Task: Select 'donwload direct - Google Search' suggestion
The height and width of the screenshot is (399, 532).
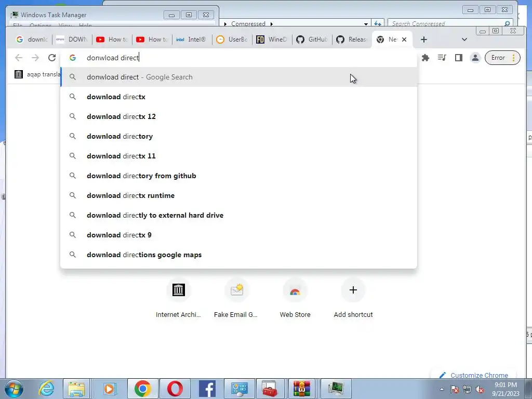Action: (x=238, y=77)
